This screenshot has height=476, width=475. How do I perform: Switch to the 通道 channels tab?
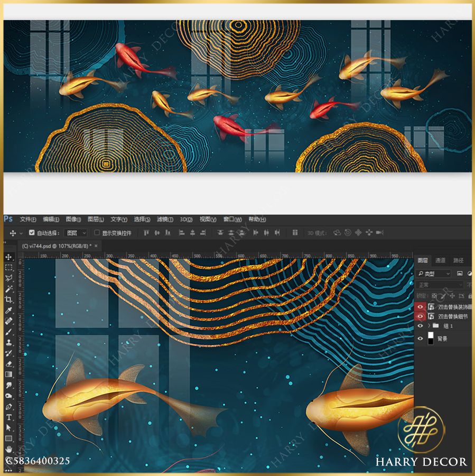pos(440,260)
